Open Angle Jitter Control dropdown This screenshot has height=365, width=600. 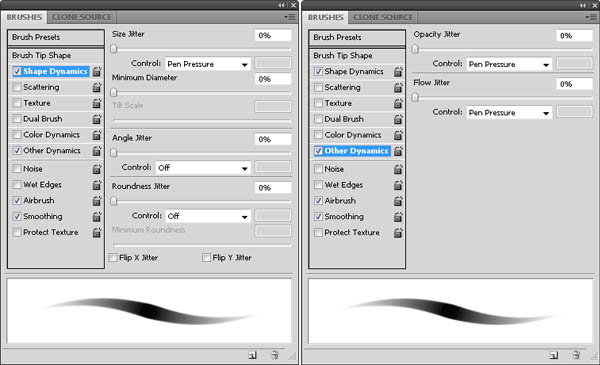[203, 168]
